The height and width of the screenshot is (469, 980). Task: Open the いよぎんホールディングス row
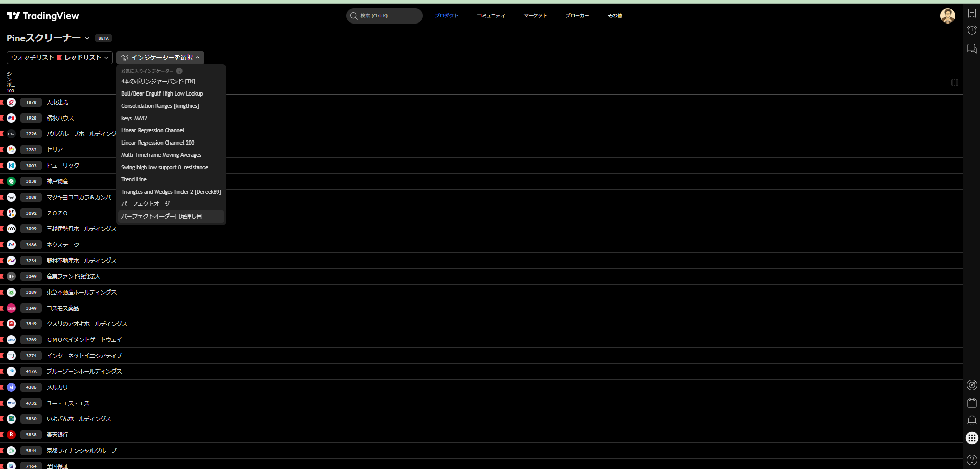pyautogui.click(x=481, y=419)
